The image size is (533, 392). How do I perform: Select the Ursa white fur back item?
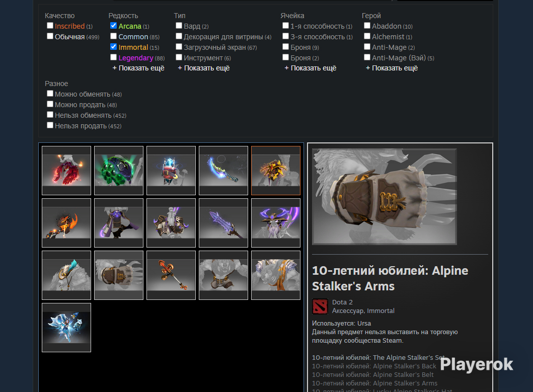(x=276, y=275)
